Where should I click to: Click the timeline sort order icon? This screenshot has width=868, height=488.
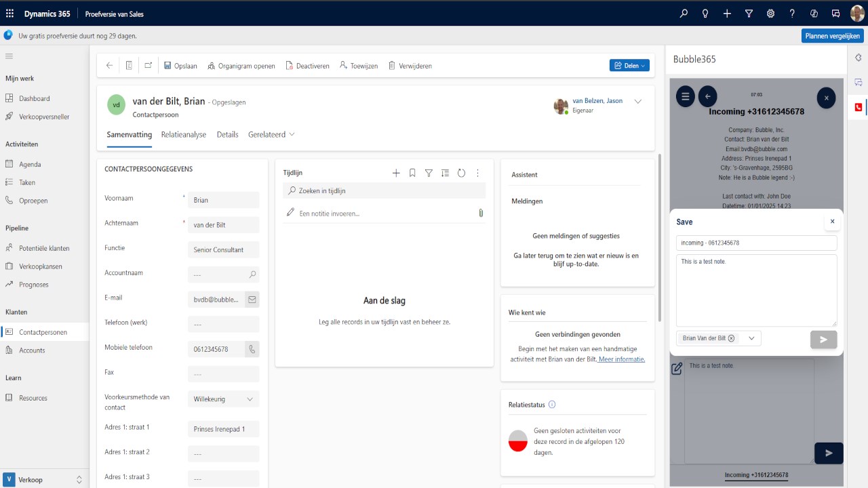(x=445, y=173)
